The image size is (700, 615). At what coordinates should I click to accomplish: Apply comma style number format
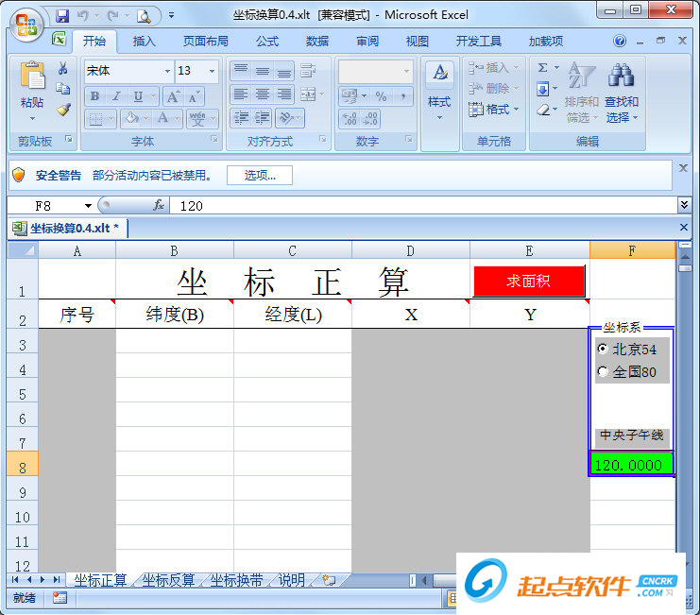tap(403, 96)
